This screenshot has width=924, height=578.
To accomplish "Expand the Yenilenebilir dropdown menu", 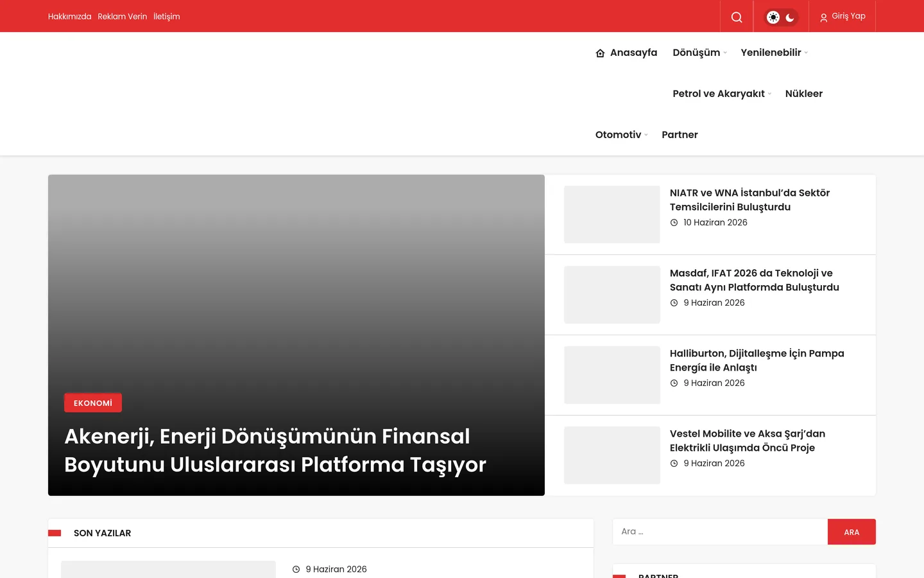I will pyautogui.click(x=774, y=53).
